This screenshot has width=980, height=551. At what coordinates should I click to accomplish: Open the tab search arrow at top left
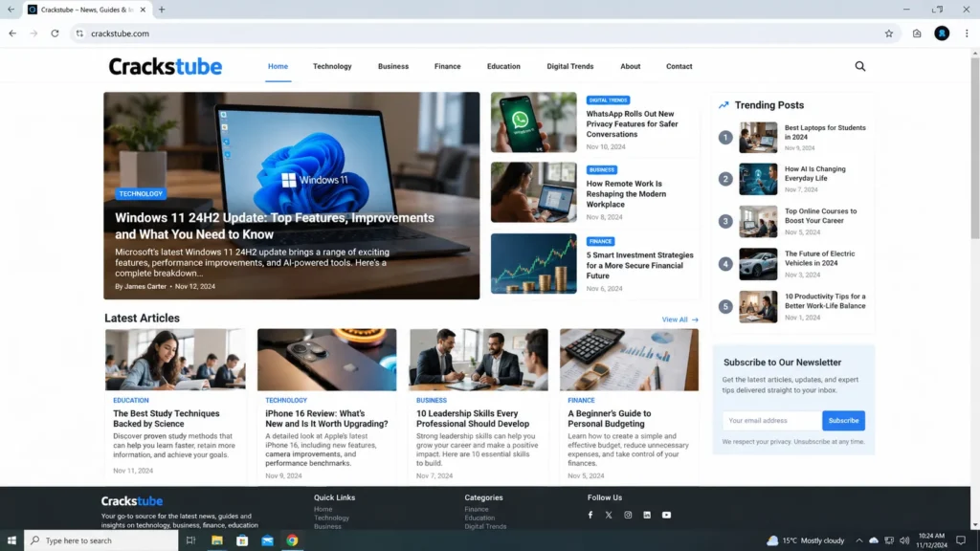pyautogui.click(x=11, y=10)
